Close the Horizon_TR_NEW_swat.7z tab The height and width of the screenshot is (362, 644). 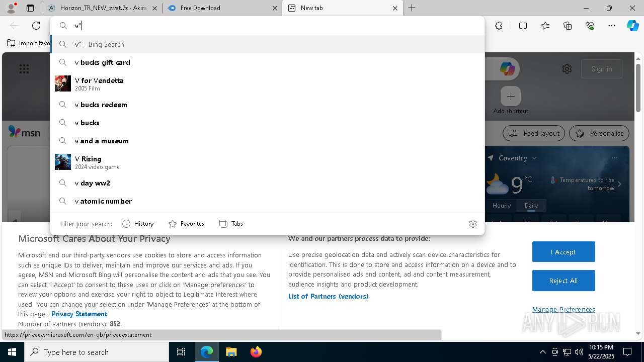[x=154, y=8]
